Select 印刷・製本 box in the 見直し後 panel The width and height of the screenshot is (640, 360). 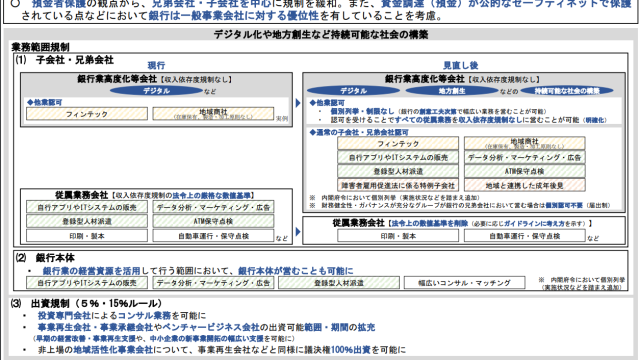pos(398,236)
